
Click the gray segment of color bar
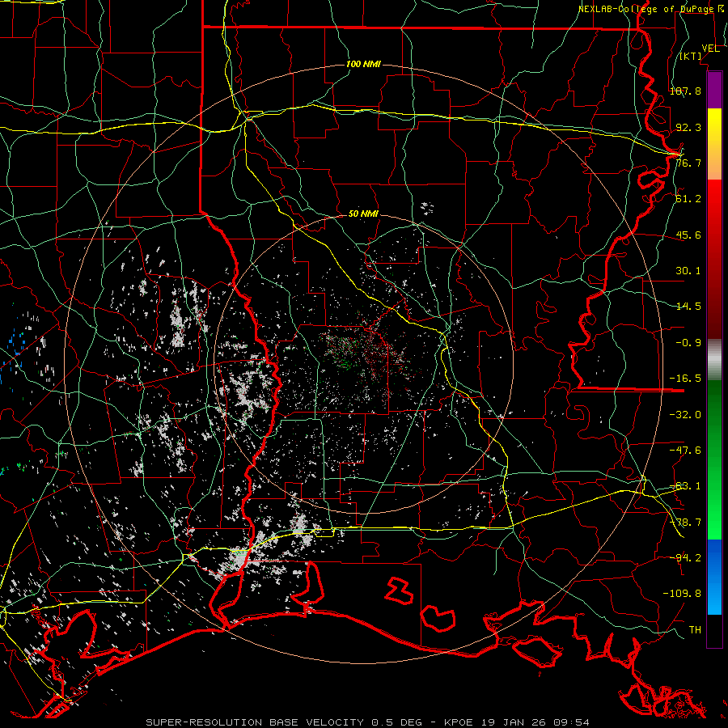714,360
